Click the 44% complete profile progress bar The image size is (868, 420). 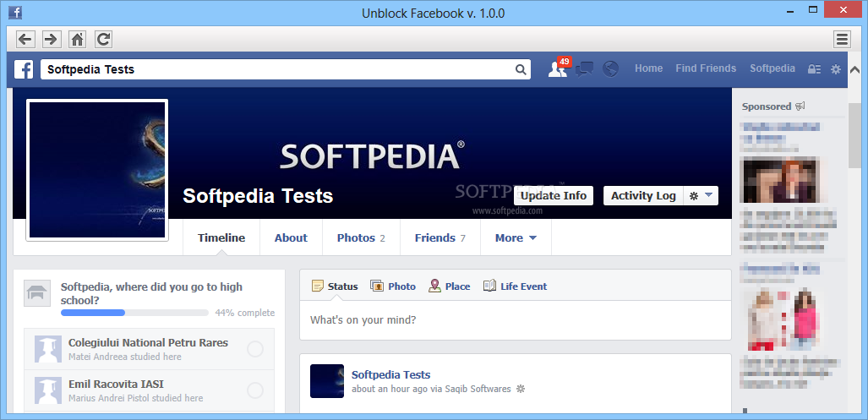(x=134, y=313)
